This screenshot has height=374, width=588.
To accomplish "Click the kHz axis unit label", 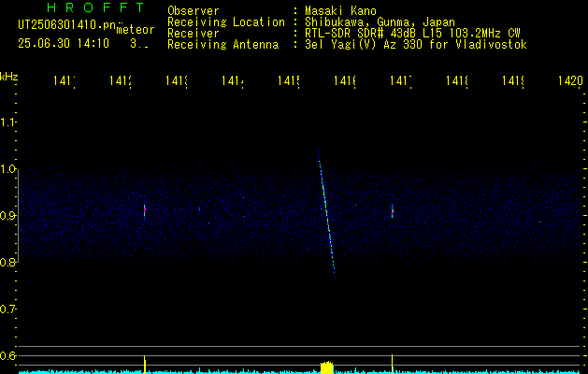I will (9, 77).
